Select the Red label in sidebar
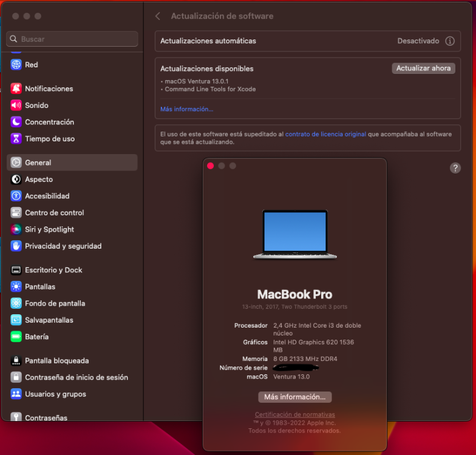The width and height of the screenshot is (476, 455). tap(32, 65)
